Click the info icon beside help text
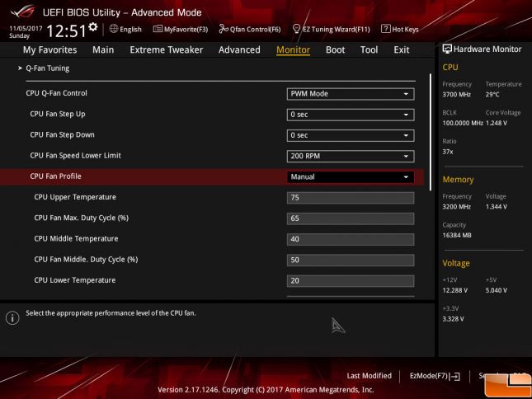Image resolution: width=532 pixels, height=399 pixels. (12, 317)
